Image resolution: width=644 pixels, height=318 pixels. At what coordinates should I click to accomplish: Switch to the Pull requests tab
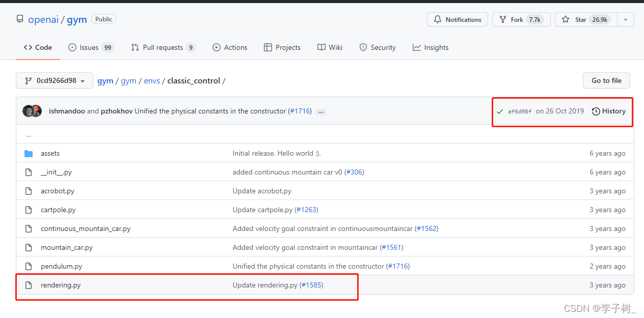[163, 47]
